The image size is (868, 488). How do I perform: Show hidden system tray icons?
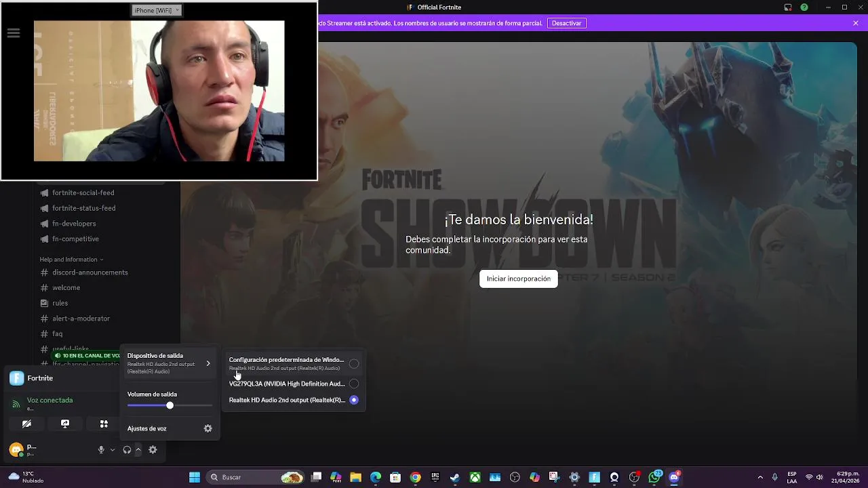click(x=760, y=477)
